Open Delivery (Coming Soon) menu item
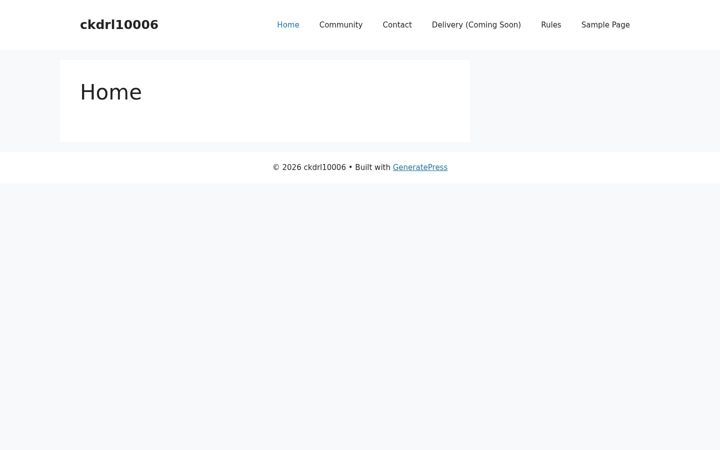 click(476, 25)
